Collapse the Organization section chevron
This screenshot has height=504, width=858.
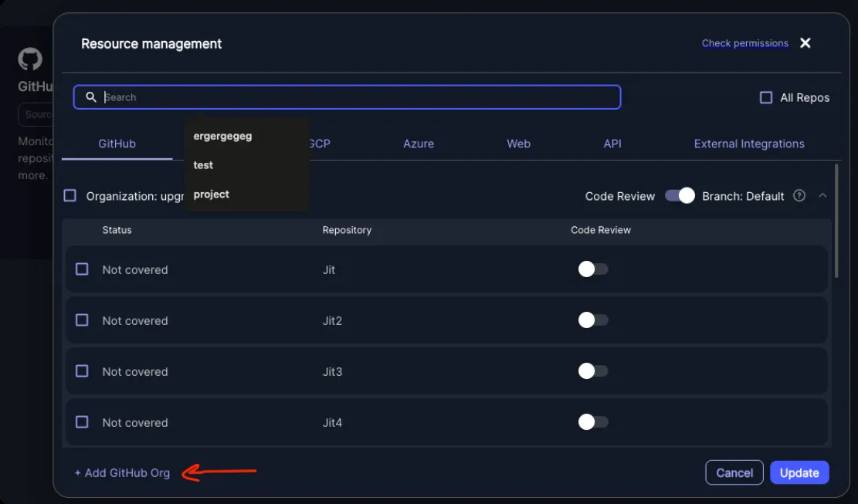(x=822, y=196)
